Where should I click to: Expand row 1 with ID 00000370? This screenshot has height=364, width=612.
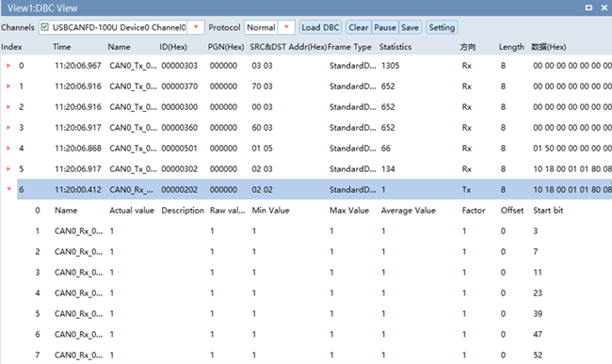(x=8, y=87)
